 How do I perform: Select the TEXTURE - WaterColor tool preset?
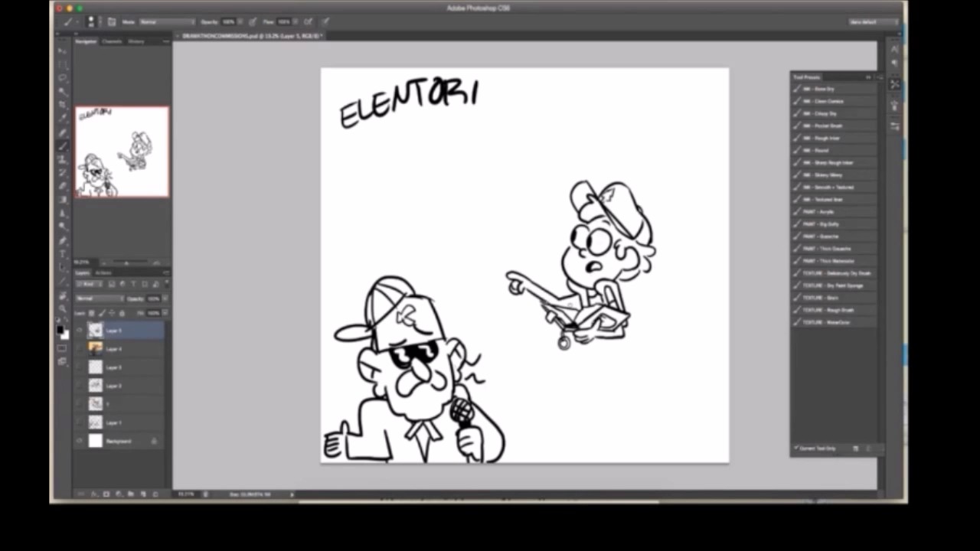point(835,322)
